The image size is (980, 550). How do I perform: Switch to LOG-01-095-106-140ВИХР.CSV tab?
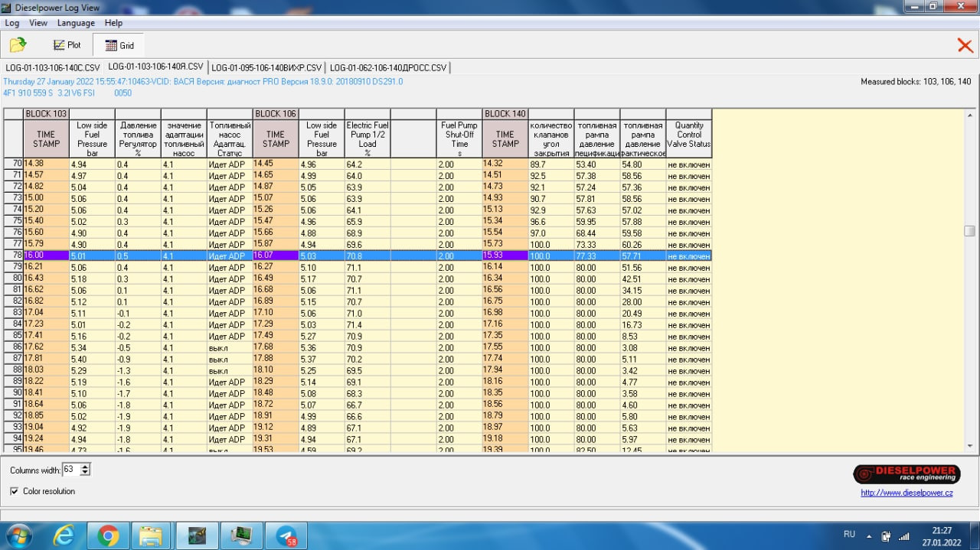(x=266, y=68)
